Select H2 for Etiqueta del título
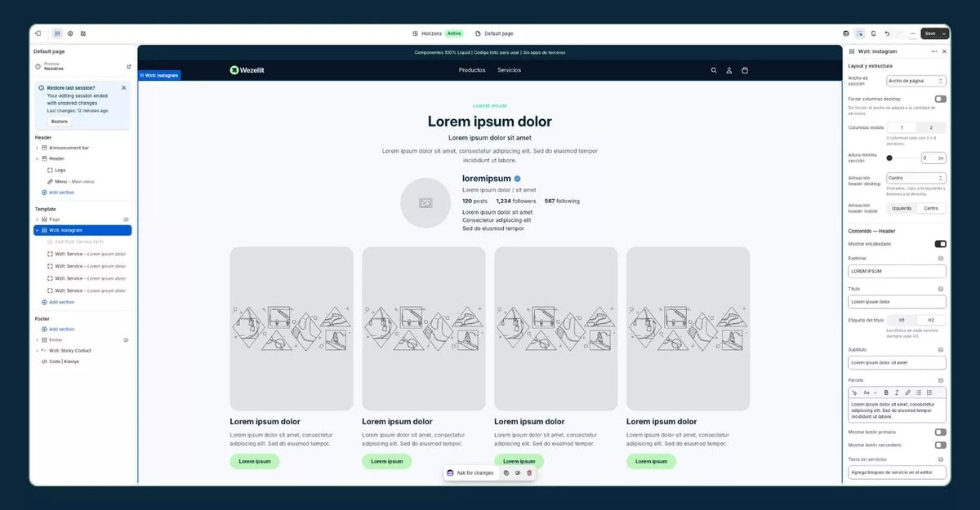Viewport: 980px width, 510px height. [931, 320]
